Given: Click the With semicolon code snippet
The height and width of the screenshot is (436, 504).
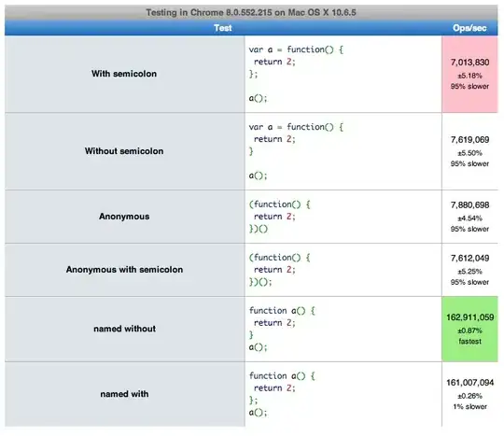Looking at the screenshot, I should pyautogui.click(x=296, y=74).
